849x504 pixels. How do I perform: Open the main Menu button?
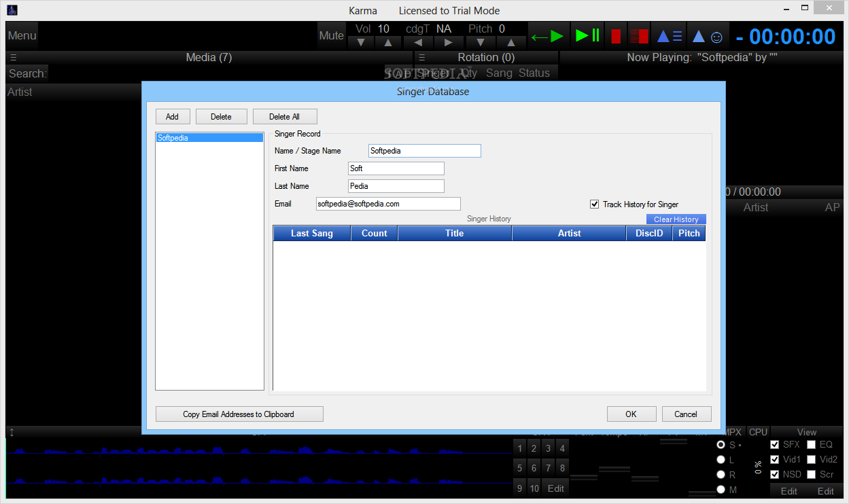point(22,35)
